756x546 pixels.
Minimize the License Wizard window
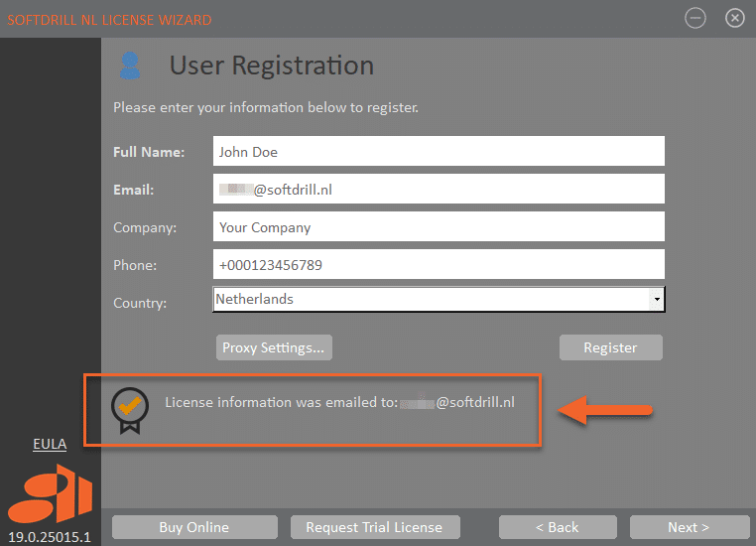[695, 18]
